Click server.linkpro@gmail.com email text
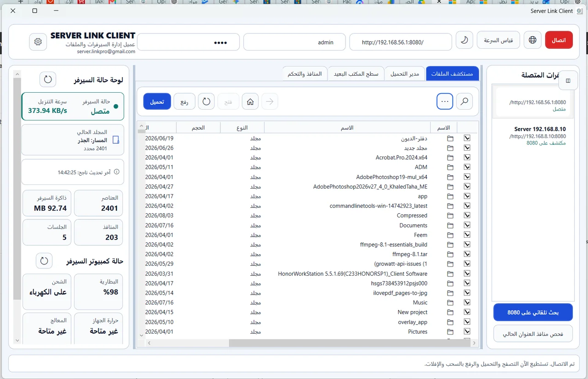 [106, 51]
